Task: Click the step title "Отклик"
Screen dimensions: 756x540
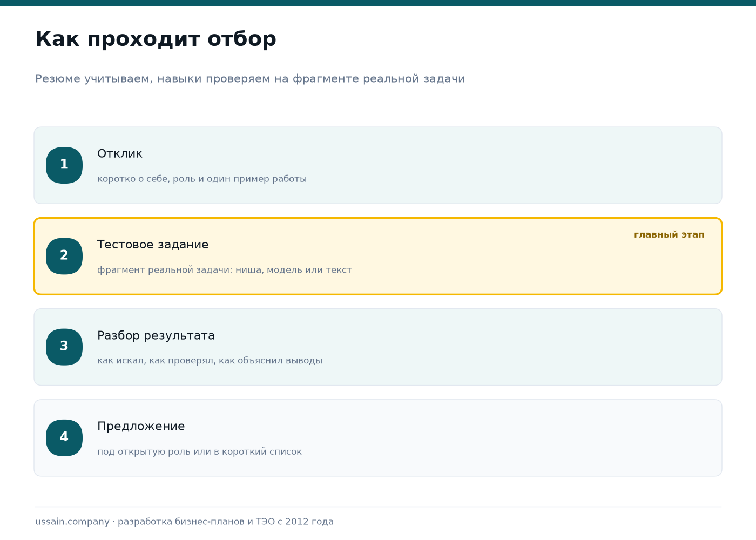Action: (x=120, y=154)
